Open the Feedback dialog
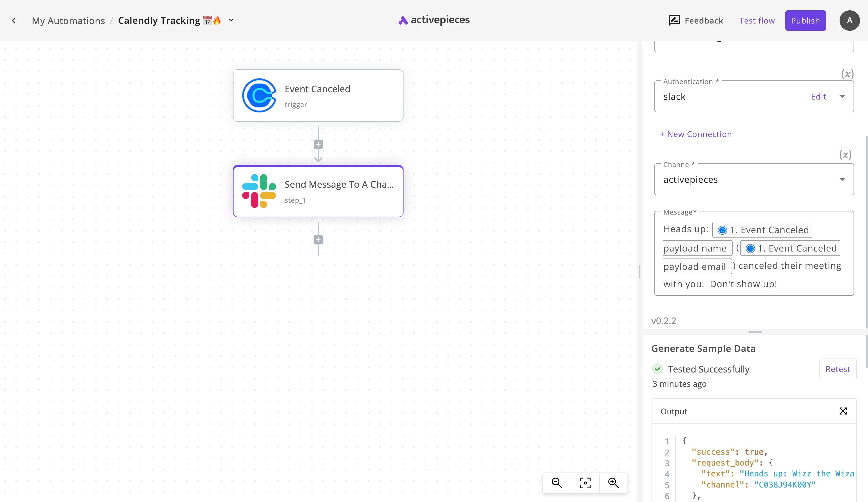This screenshot has width=868, height=502. tap(696, 21)
